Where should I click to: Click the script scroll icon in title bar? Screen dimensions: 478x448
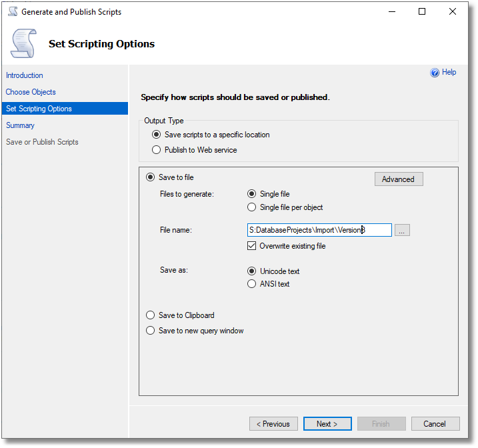pyautogui.click(x=13, y=11)
